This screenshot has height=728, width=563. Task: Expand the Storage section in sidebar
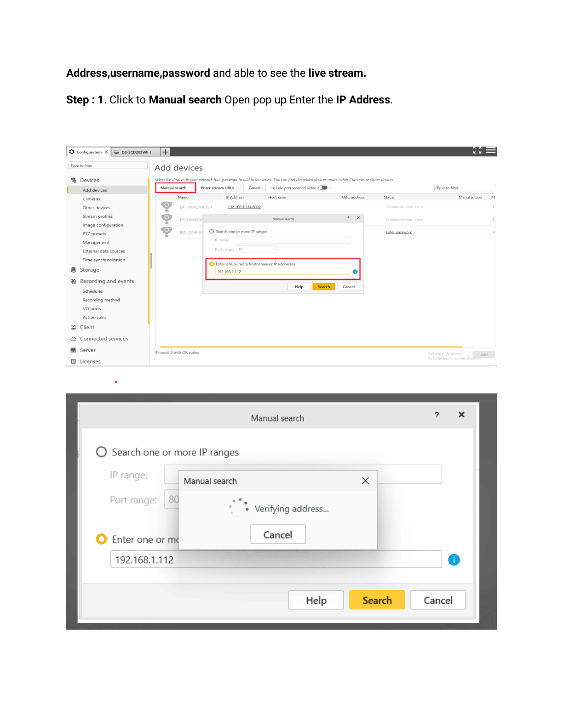point(89,270)
